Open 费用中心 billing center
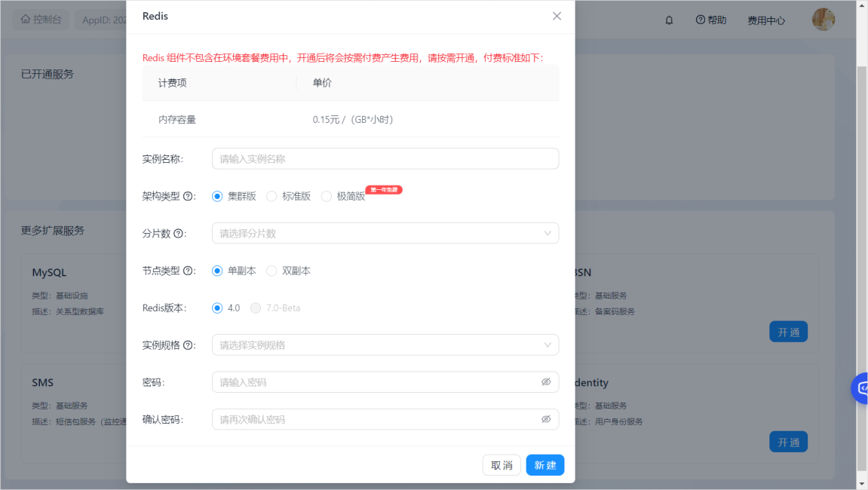Screen dimensions: 868x490 pyautogui.click(x=766, y=20)
